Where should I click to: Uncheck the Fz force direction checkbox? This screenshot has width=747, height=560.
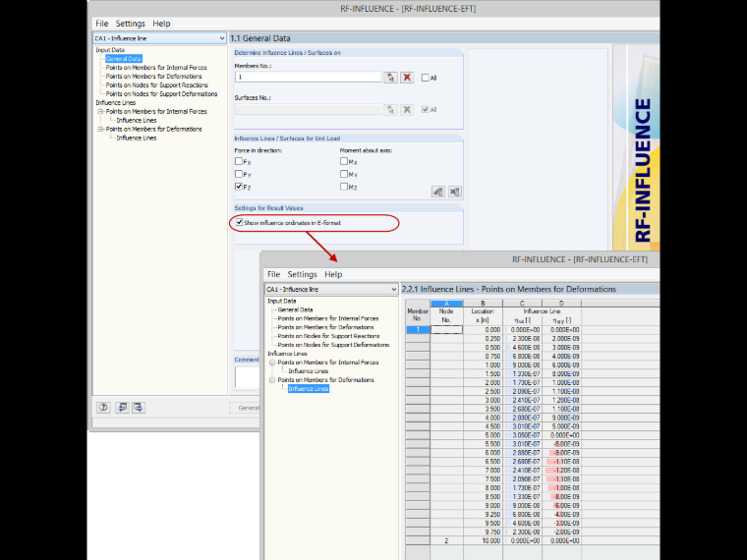239,187
